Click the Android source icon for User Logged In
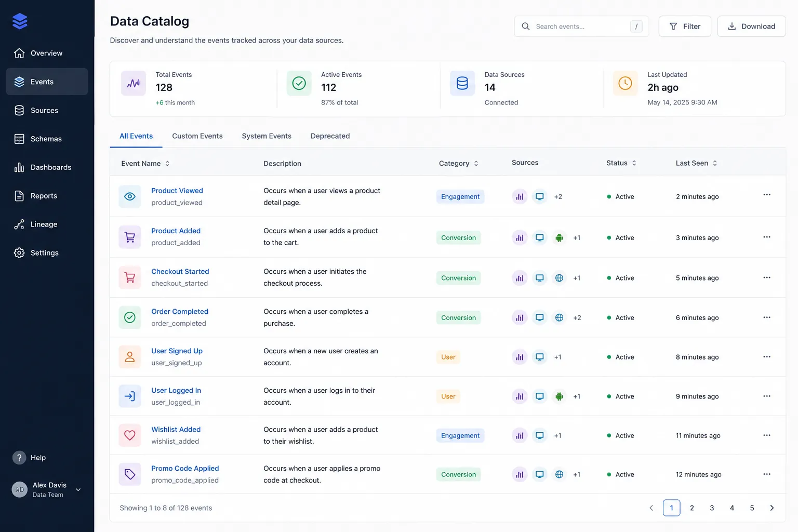 (x=559, y=396)
